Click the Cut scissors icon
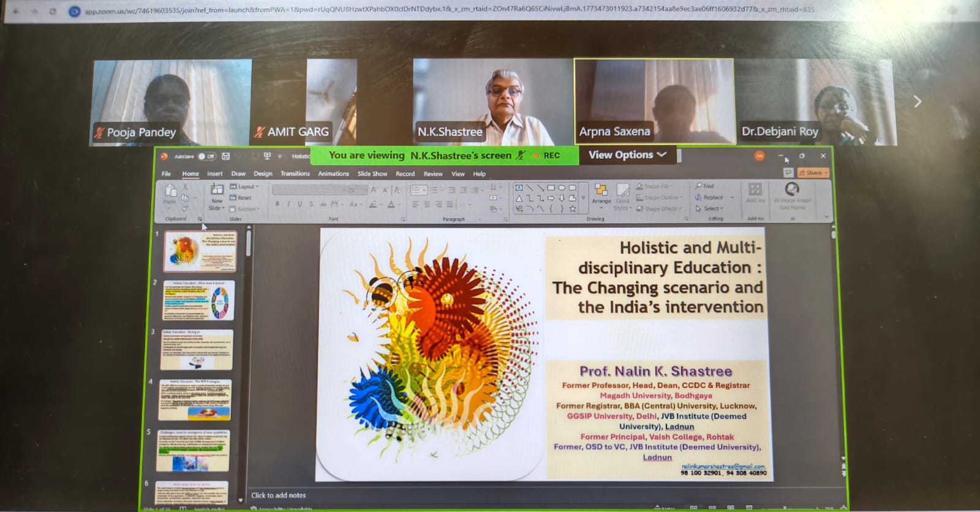Viewport: 980px width, 512px height. 185,187
